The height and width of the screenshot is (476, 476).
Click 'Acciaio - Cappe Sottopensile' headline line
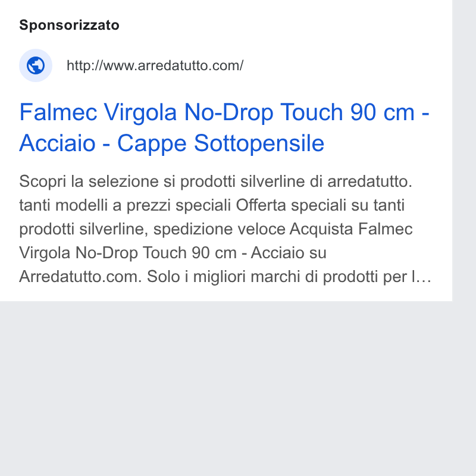click(172, 143)
